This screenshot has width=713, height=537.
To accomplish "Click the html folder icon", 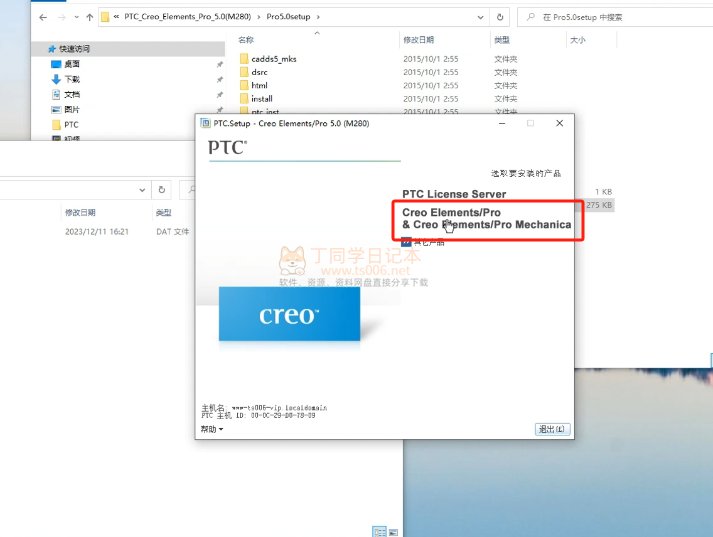I will click(244, 85).
